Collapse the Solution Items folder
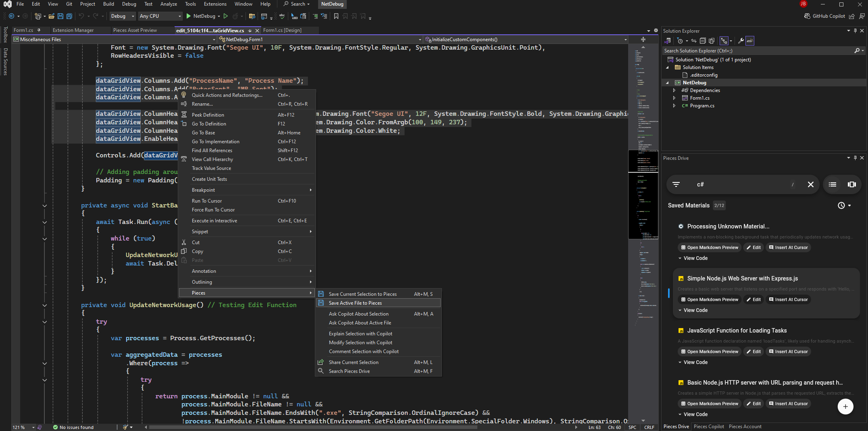This screenshot has height=431, width=868. tap(667, 67)
